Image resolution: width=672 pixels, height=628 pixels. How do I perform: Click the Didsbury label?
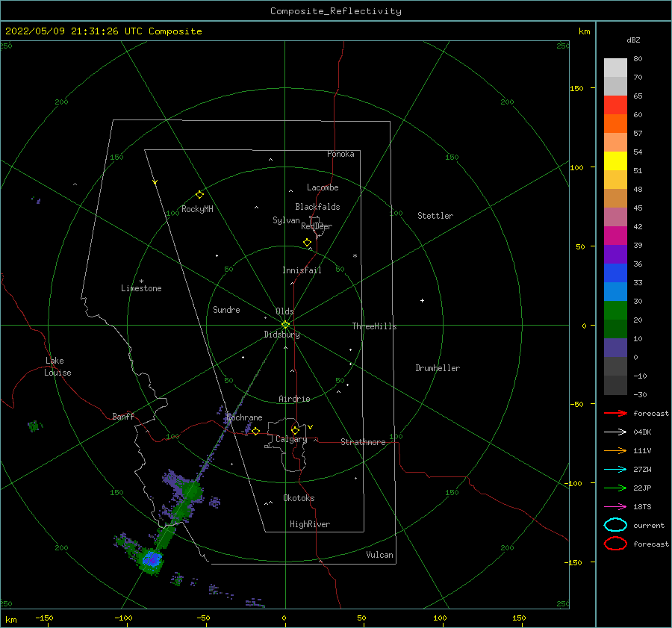pyautogui.click(x=282, y=335)
